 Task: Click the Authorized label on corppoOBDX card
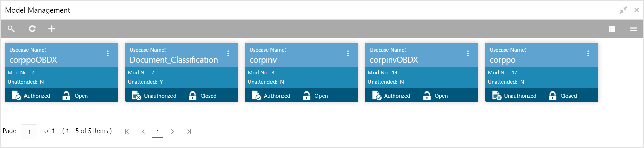click(37, 96)
